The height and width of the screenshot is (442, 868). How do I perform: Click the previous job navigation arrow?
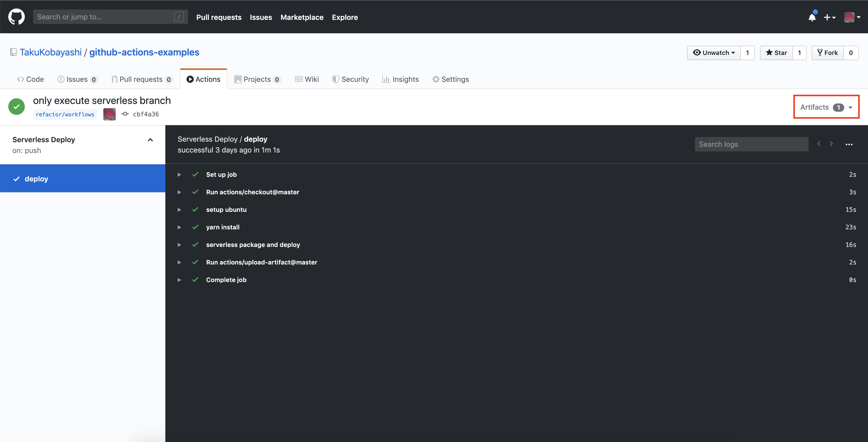(x=819, y=144)
